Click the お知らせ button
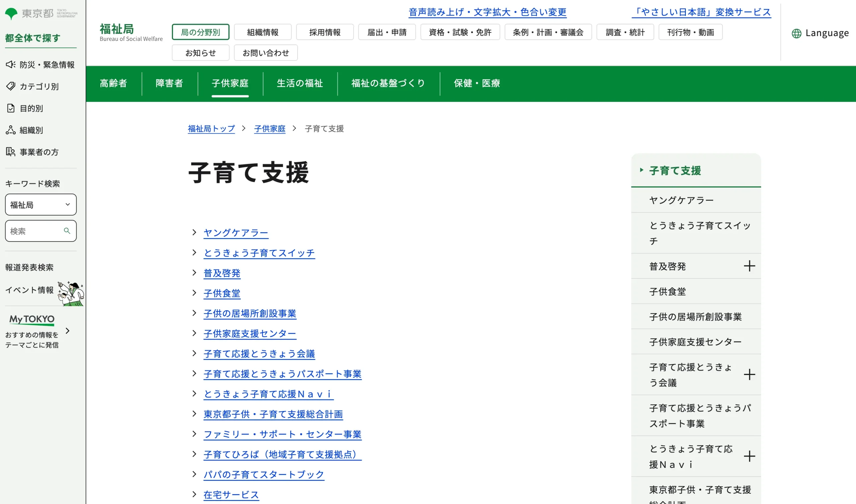The image size is (856, 504). tap(200, 53)
